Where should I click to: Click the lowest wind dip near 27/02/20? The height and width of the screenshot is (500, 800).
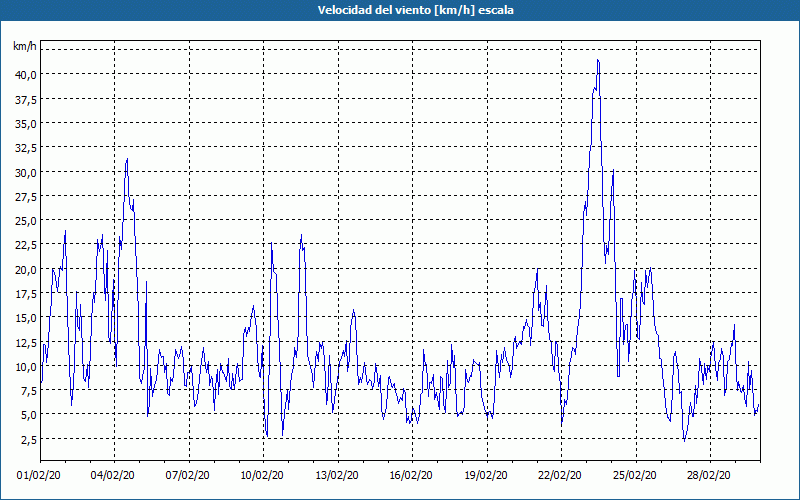tap(684, 440)
